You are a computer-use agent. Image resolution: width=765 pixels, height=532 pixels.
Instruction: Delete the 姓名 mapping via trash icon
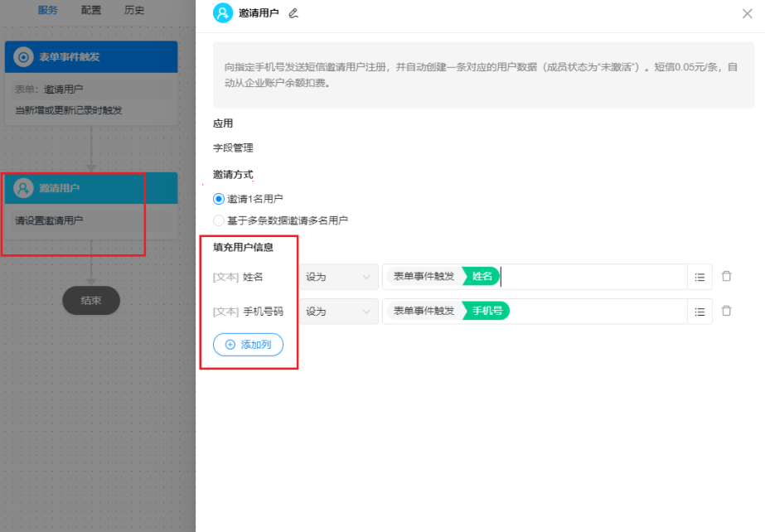726,277
